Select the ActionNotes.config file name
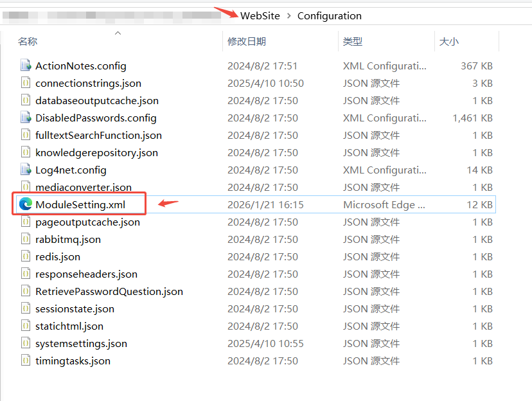 [81, 66]
